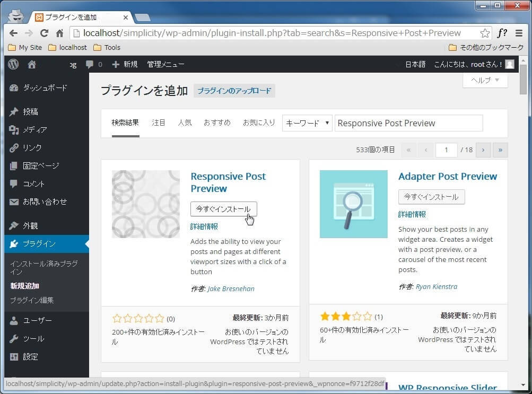The height and width of the screenshot is (394, 532).
Task: Click the plugin search keyword field
Action: tap(408, 123)
